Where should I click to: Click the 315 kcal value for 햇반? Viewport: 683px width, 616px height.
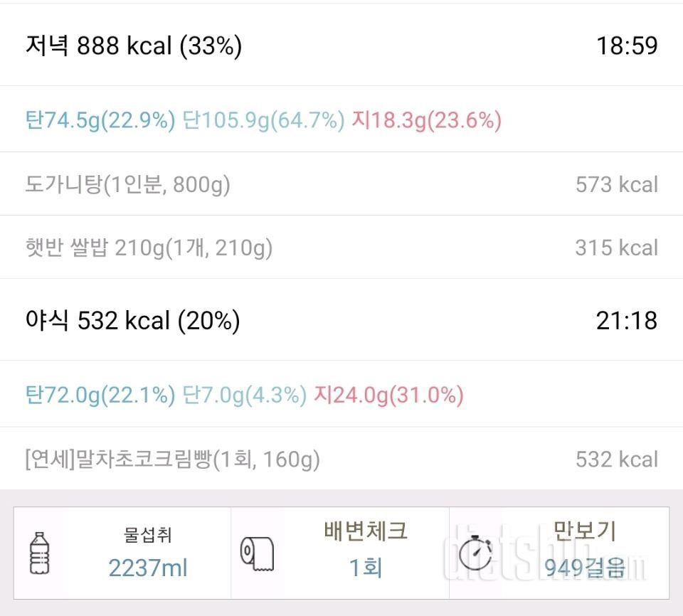click(616, 248)
